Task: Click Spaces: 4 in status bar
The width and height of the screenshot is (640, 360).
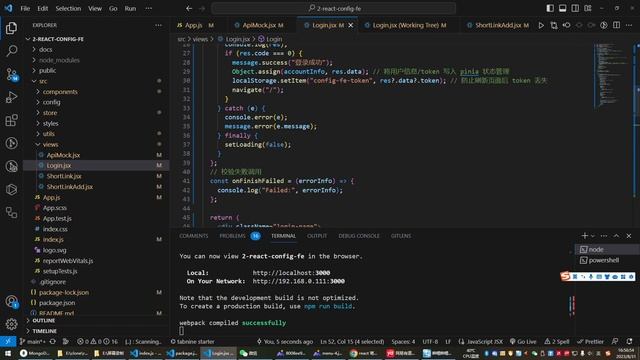Action: (x=403, y=342)
